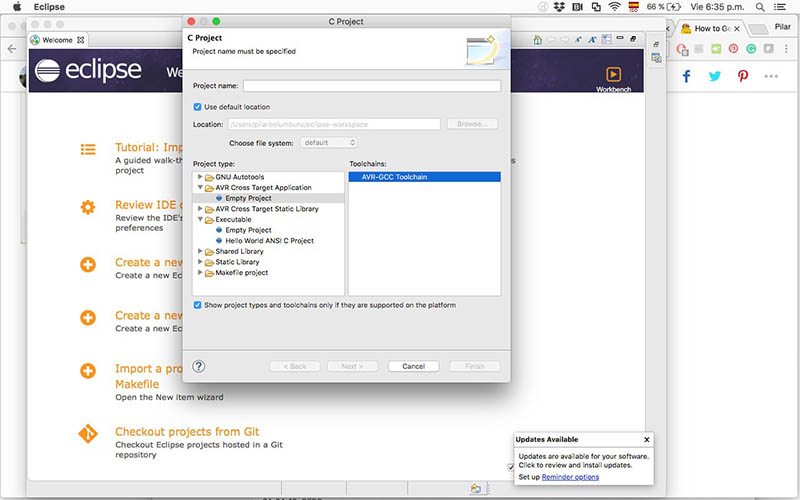Viewport: 800px width, 500px height.
Task: Collapse the AVR Cross Target Application node
Action: tap(200, 187)
